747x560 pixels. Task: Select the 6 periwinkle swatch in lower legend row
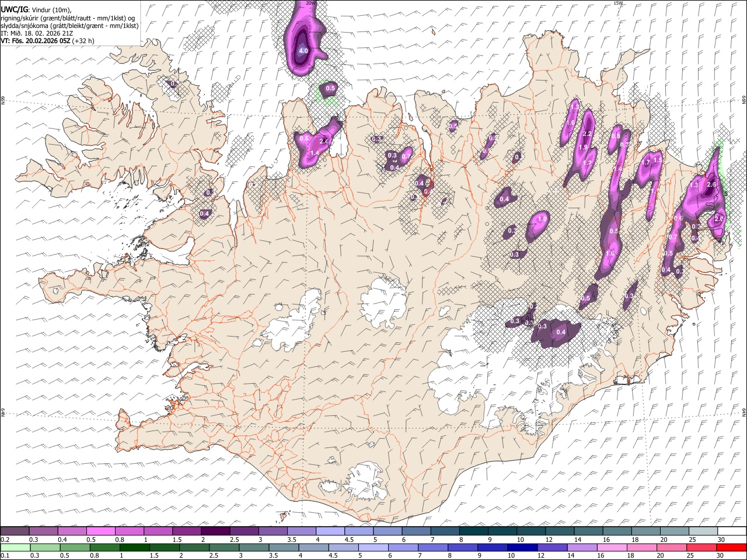pyautogui.click(x=403, y=548)
